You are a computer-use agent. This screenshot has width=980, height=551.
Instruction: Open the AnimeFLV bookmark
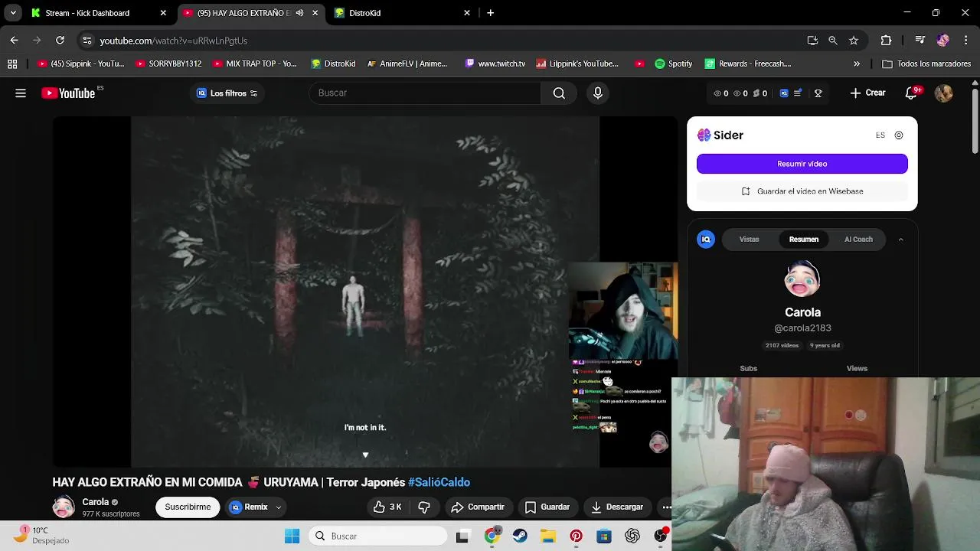point(407,64)
